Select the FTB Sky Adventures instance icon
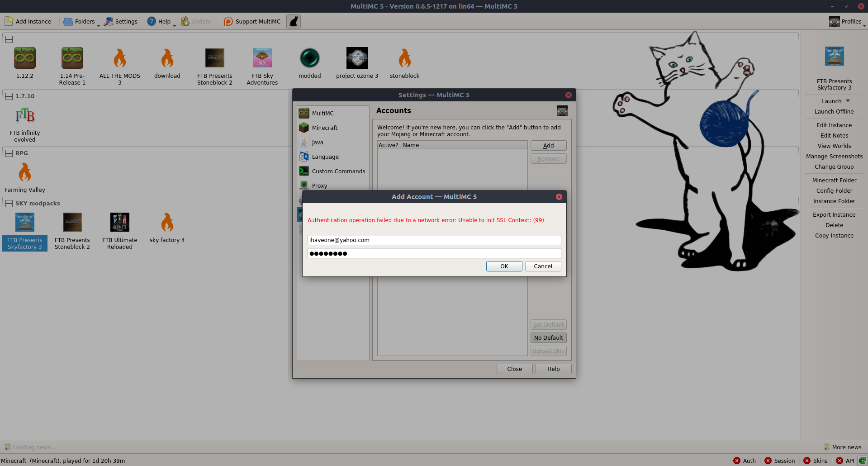 point(262,58)
